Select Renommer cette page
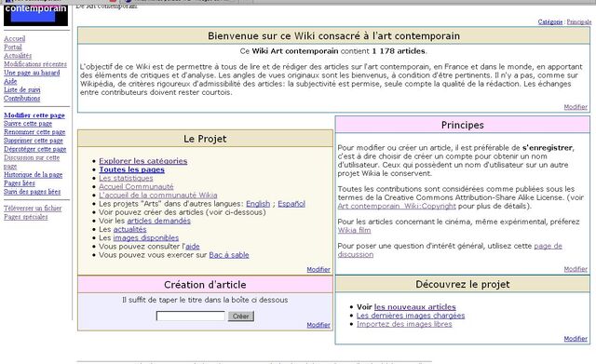Image resolution: width=596 pixels, height=364 pixels. point(34,132)
